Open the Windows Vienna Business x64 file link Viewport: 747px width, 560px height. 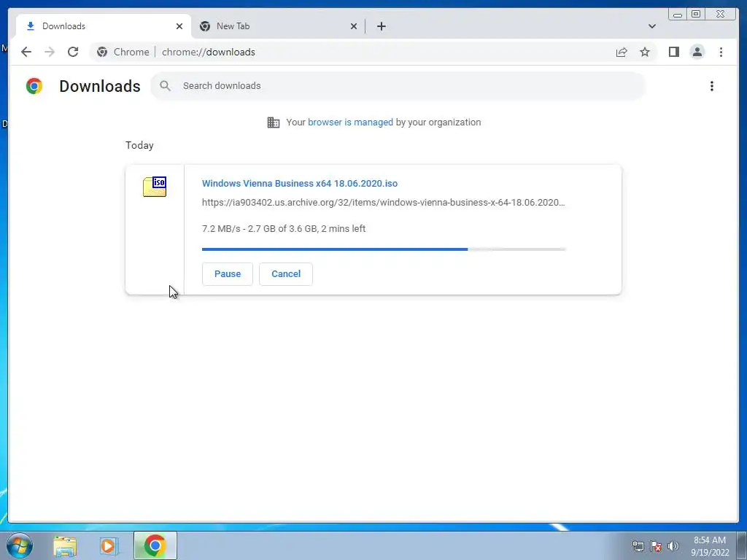300,183
